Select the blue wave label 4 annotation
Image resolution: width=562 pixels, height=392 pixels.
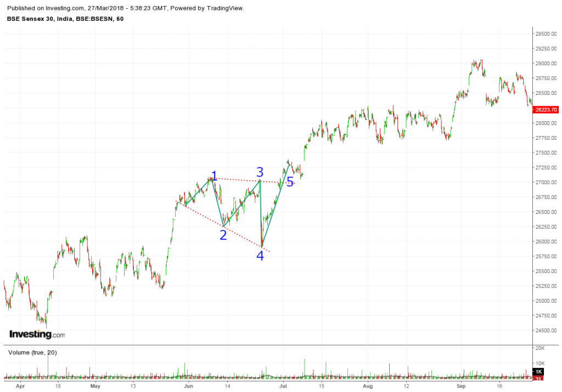[x=261, y=255]
